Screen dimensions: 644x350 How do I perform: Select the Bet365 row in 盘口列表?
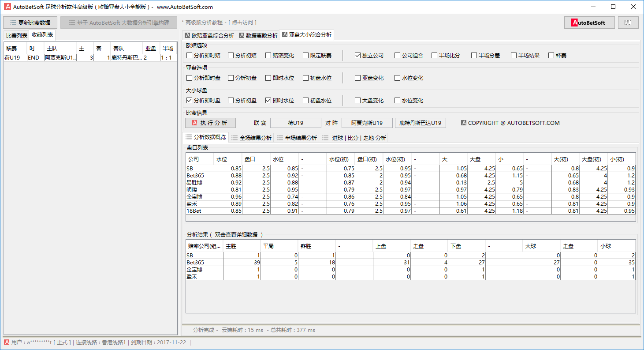point(411,176)
